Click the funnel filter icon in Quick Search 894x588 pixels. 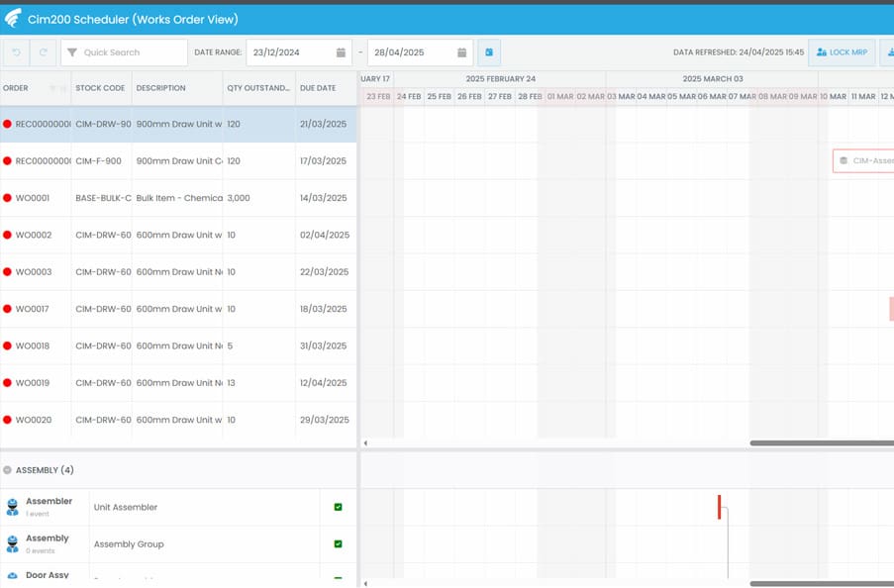pyautogui.click(x=72, y=52)
